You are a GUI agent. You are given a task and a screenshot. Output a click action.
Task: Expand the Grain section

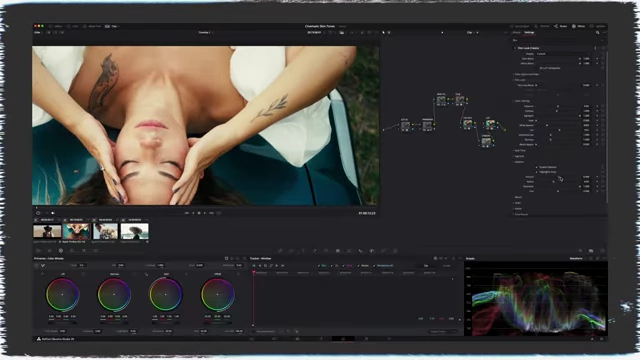pyautogui.click(x=517, y=203)
